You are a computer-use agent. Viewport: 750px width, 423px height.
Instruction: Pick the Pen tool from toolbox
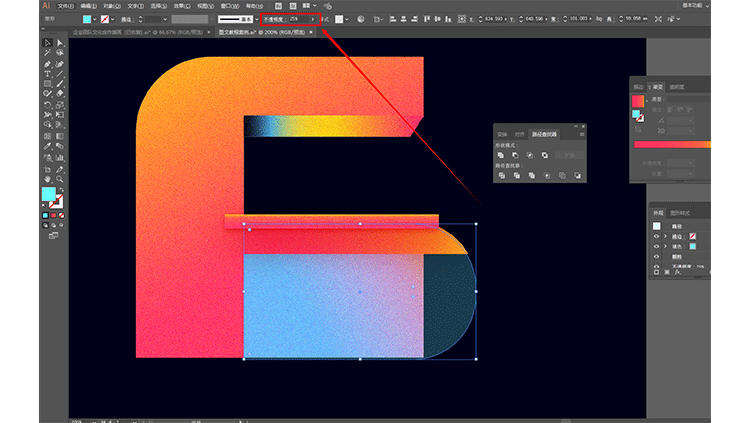point(47,63)
